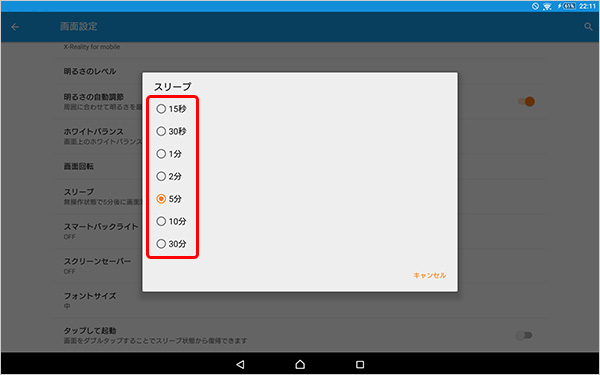The width and height of the screenshot is (600, 375).
Task: Tap the キャンセル button
Action: pyautogui.click(x=429, y=276)
